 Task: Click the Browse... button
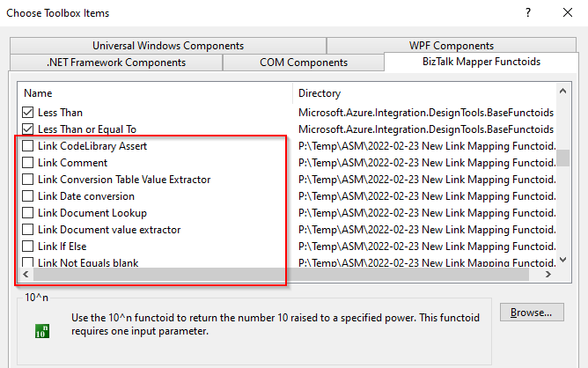tap(531, 313)
